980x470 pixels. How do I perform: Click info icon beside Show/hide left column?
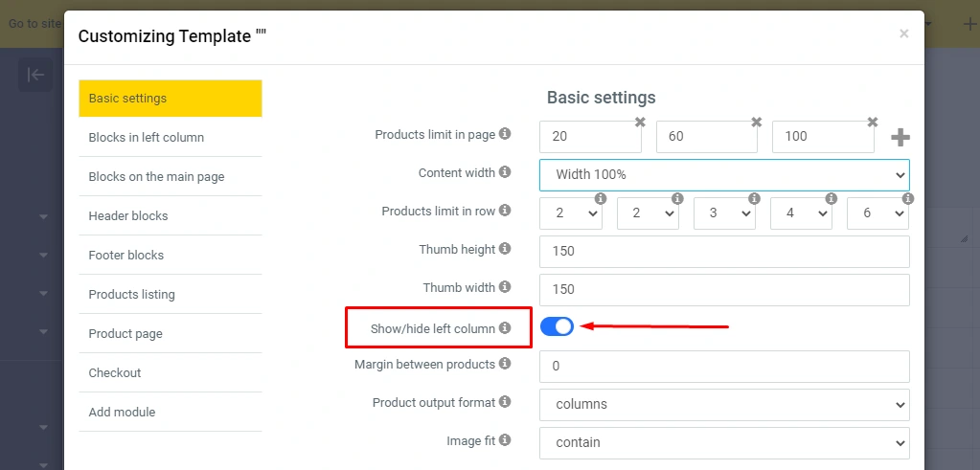(505, 328)
